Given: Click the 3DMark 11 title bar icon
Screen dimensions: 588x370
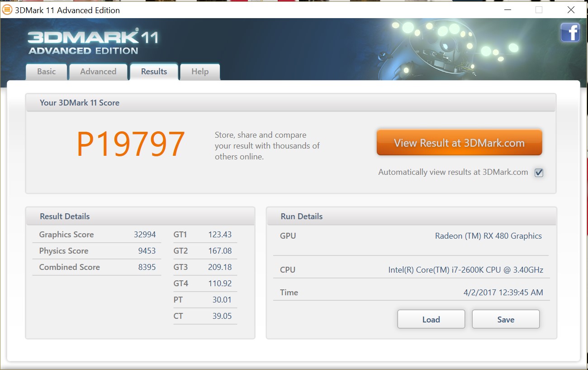Looking at the screenshot, I should [x=7, y=10].
